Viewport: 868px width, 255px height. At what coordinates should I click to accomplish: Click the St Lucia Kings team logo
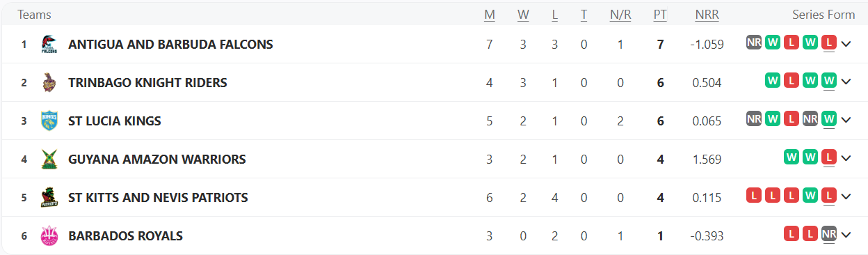point(49,121)
